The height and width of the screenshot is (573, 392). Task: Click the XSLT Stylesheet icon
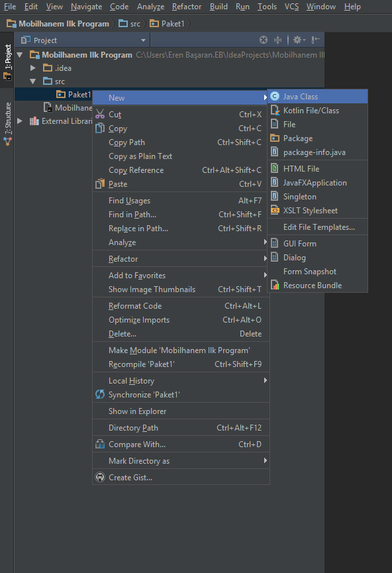pyautogui.click(x=275, y=210)
